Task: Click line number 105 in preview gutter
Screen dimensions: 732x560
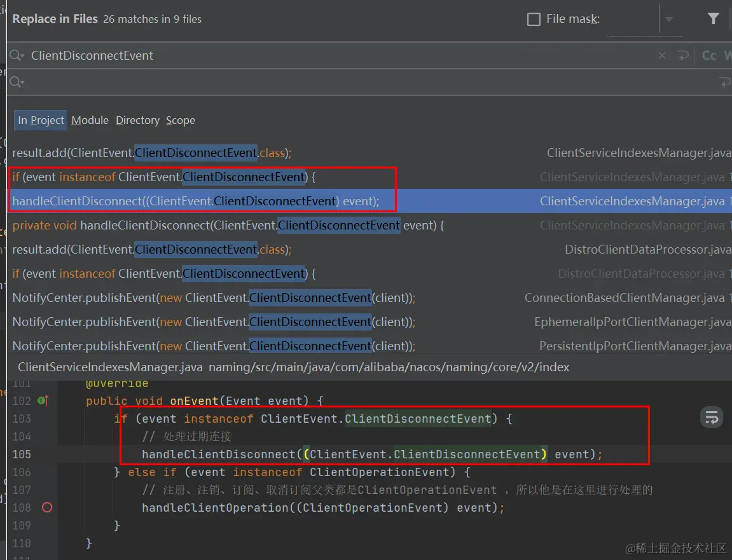Action: tap(22, 454)
